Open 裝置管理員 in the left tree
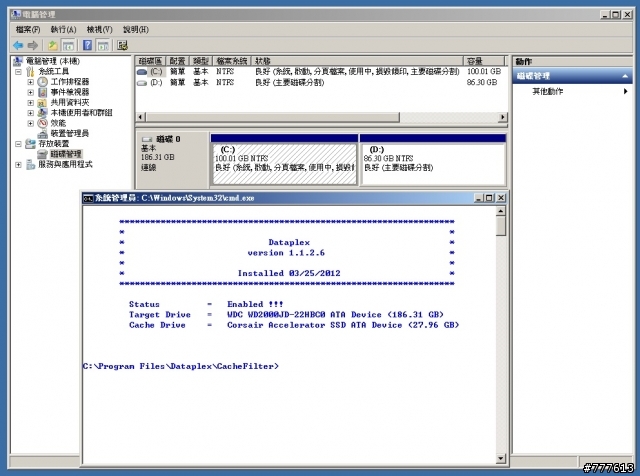The width and height of the screenshot is (640, 476). pyautogui.click(x=69, y=133)
